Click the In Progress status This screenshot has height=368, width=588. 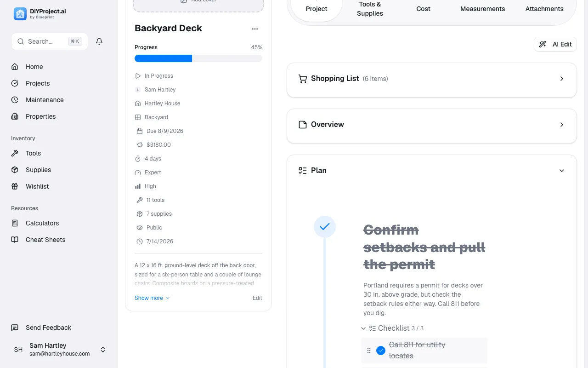click(159, 76)
